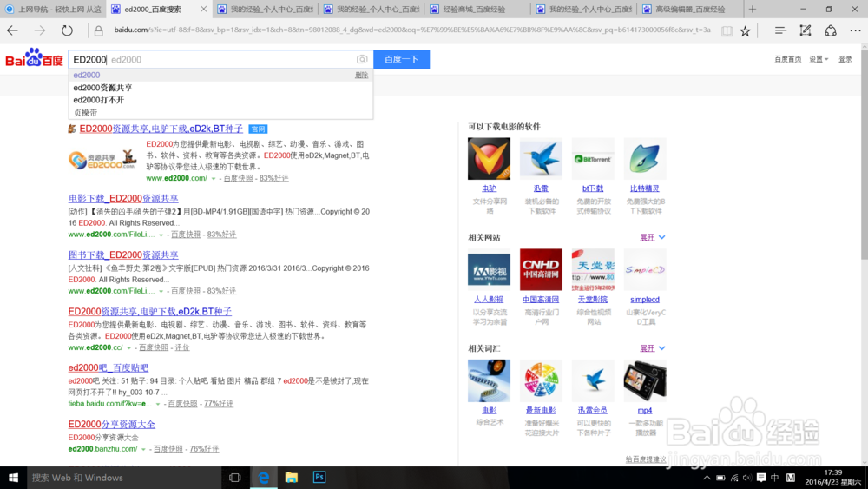Open Make a Web Note icon

806,30
